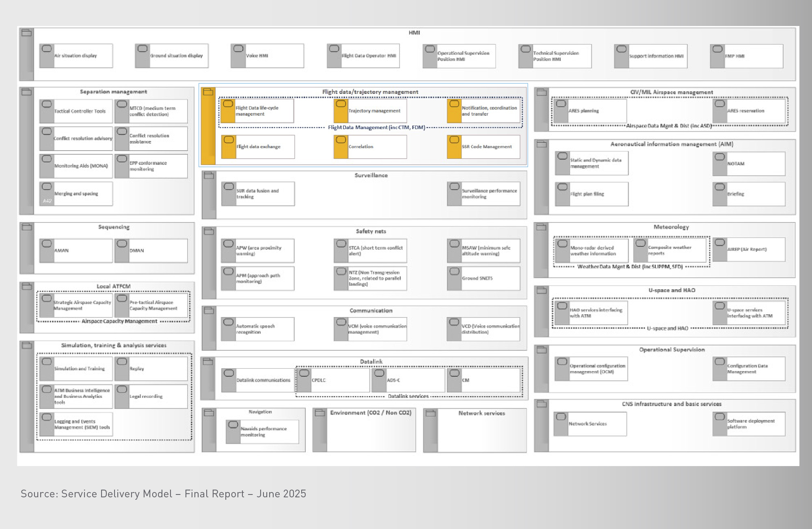The width and height of the screenshot is (812, 529).
Task: Select the AMAN component icon in Sequencing
Action: [x=47, y=244]
